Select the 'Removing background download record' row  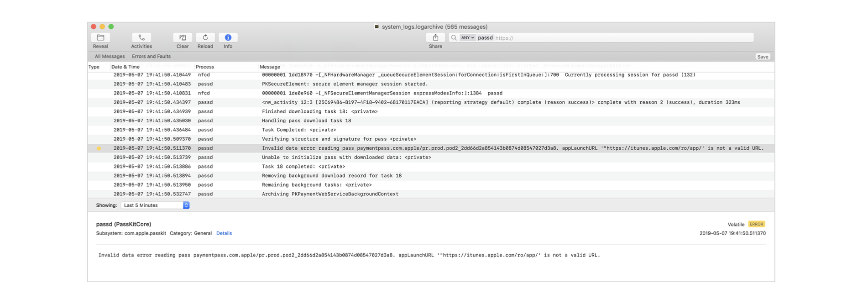click(431, 176)
